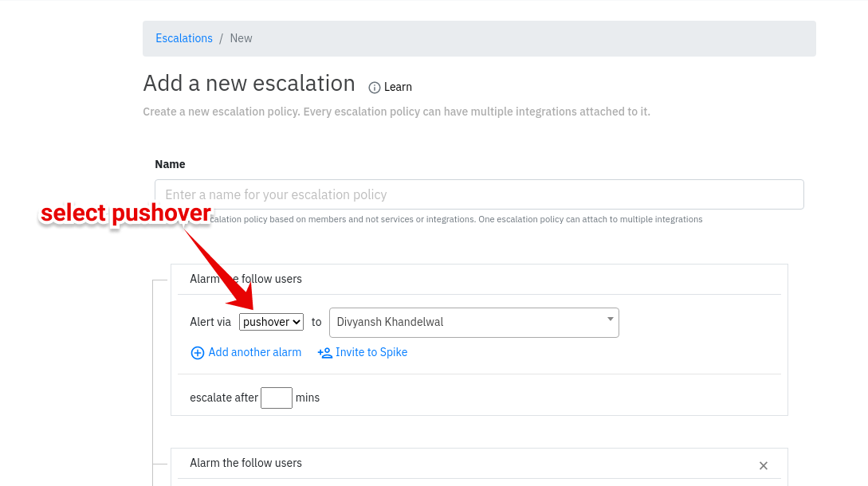Click the Add another alarm link
The width and height of the screenshot is (868, 486).
point(254,352)
